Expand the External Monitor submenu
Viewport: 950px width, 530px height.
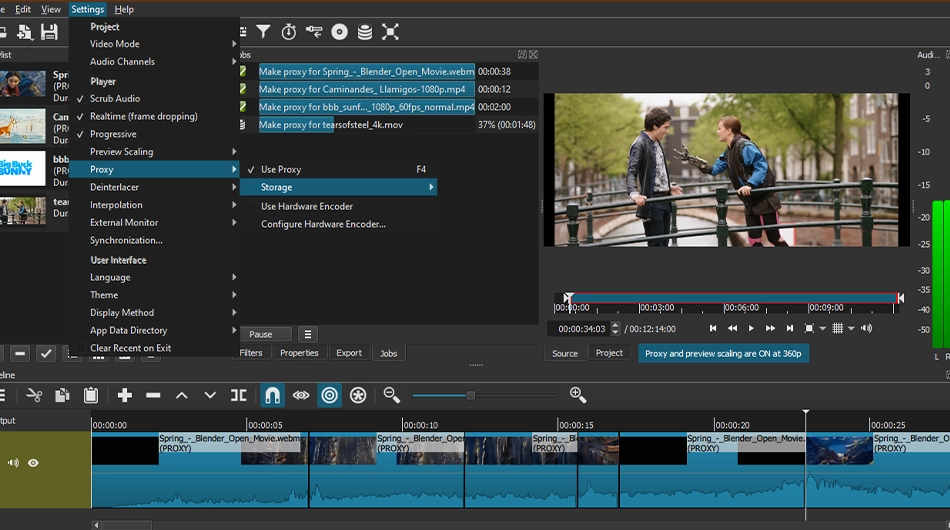[x=154, y=222]
